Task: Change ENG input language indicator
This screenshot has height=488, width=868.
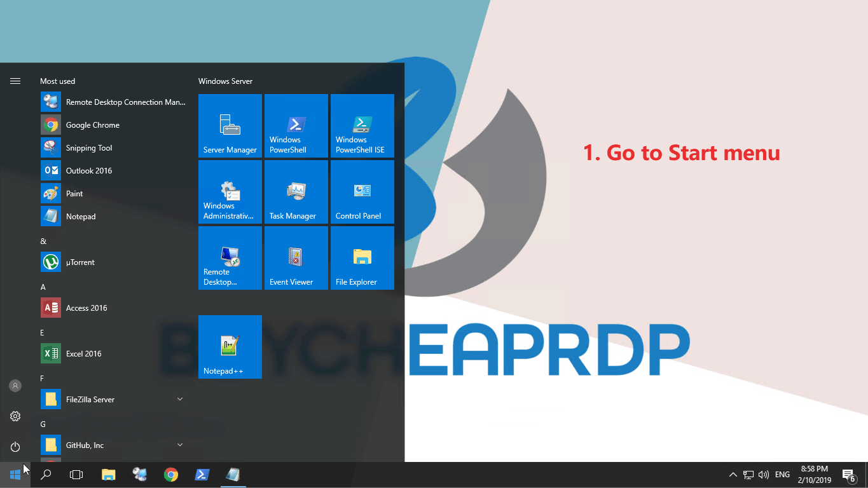Action: 783,475
